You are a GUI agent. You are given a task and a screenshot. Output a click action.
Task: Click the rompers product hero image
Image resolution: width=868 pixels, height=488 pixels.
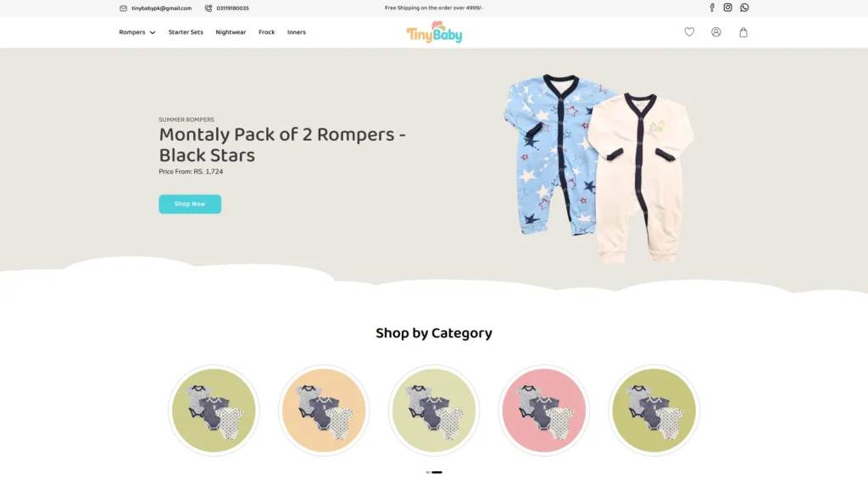click(x=598, y=168)
